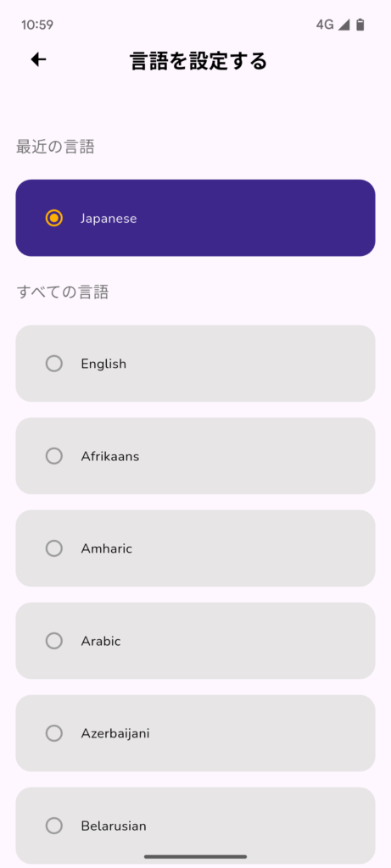Viewport: 391px width, 868px height.
Task: Tap the Arabic language label
Action: tap(101, 641)
